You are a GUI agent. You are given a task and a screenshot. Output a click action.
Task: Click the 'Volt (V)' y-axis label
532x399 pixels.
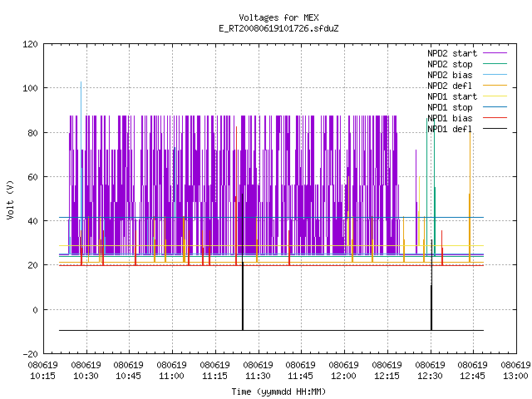tap(10, 199)
